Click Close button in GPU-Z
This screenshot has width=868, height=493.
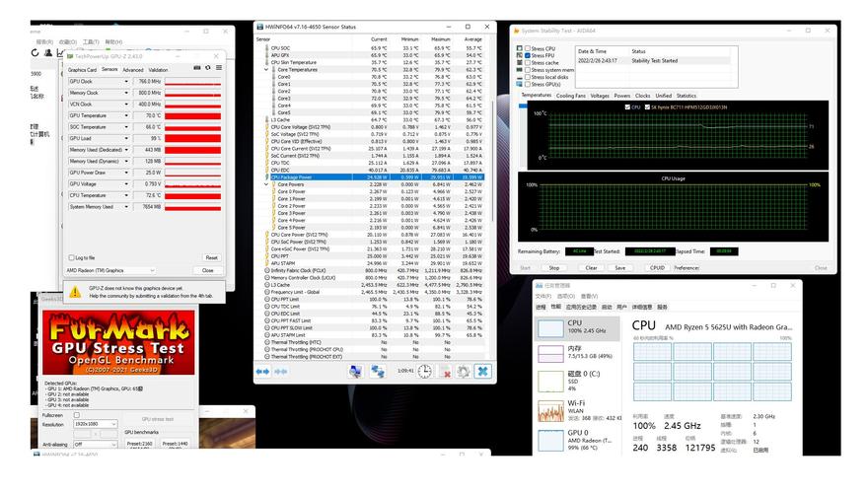207,270
